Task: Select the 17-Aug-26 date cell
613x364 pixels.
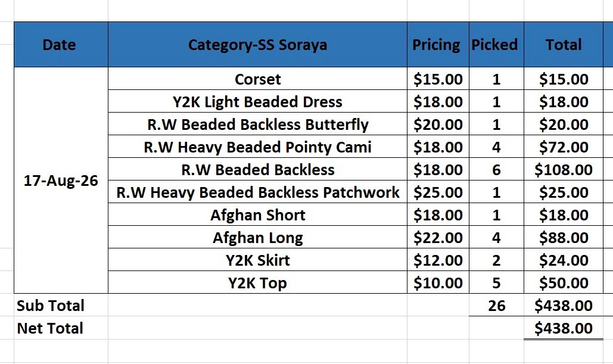Action: (61, 181)
